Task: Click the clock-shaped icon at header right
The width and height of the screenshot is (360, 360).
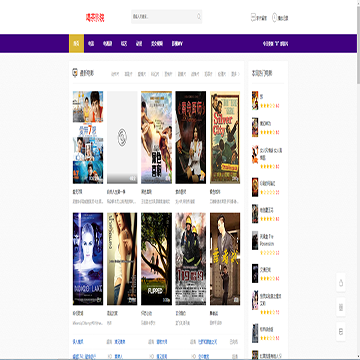Action: (x=274, y=17)
